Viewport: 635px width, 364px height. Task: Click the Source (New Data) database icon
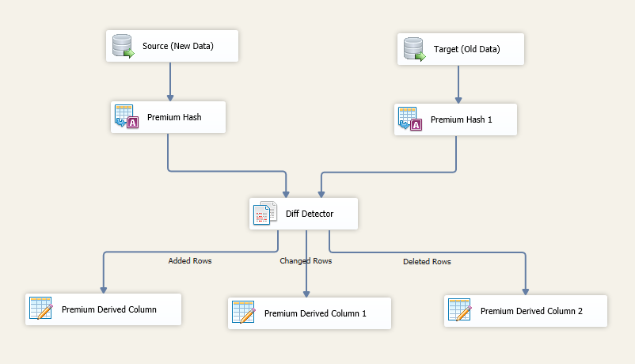click(124, 47)
